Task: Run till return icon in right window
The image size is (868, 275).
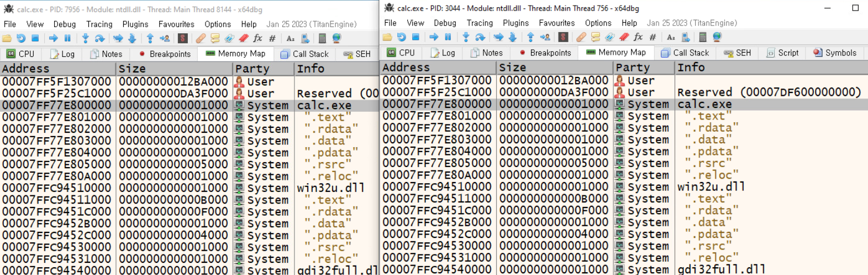Action: 530,37
